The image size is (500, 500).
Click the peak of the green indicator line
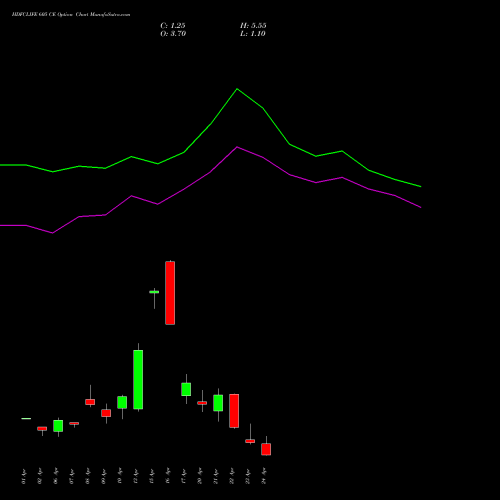coord(237,89)
